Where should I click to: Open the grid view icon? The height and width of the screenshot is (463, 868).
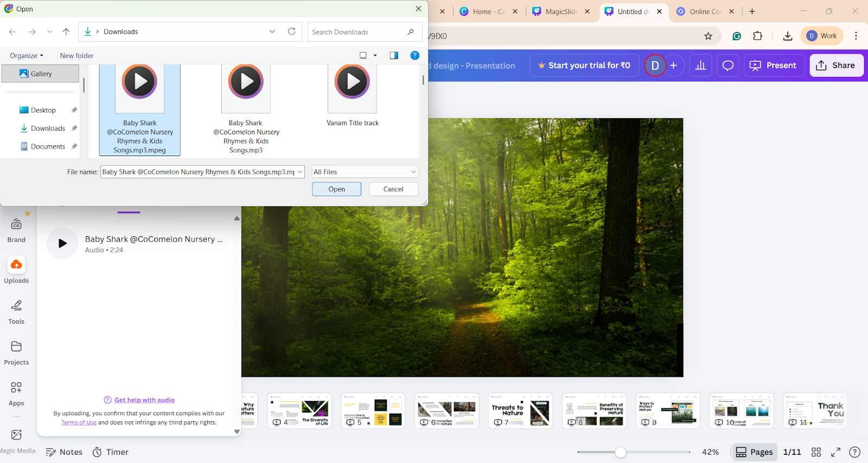click(x=816, y=452)
